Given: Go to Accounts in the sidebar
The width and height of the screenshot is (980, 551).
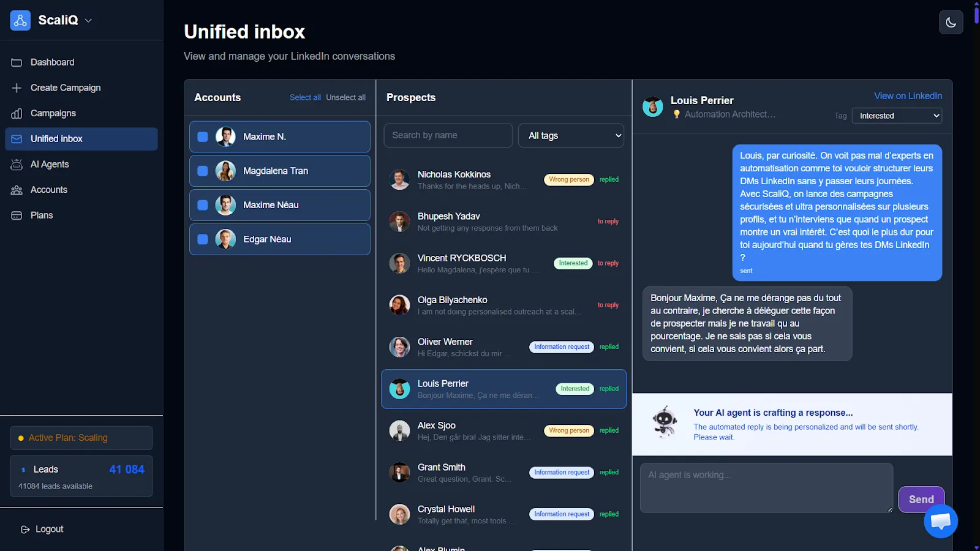Looking at the screenshot, I should [49, 190].
